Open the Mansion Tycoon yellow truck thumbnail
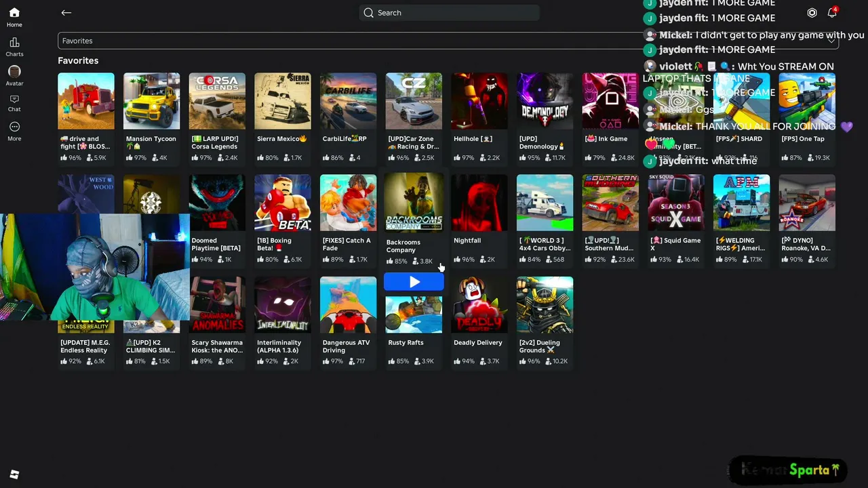868x488 pixels. [152, 101]
